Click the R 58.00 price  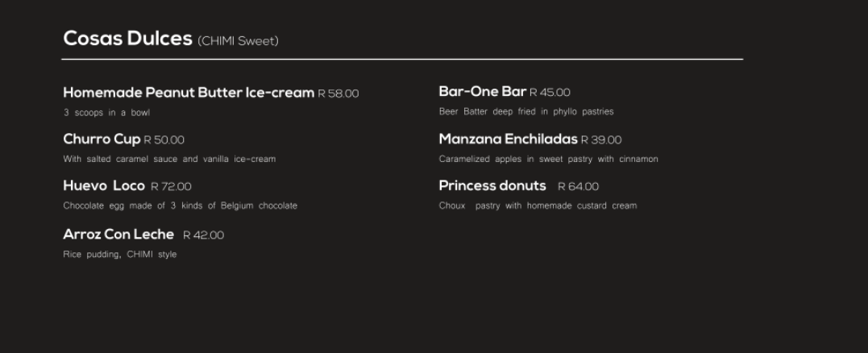(338, 93)
